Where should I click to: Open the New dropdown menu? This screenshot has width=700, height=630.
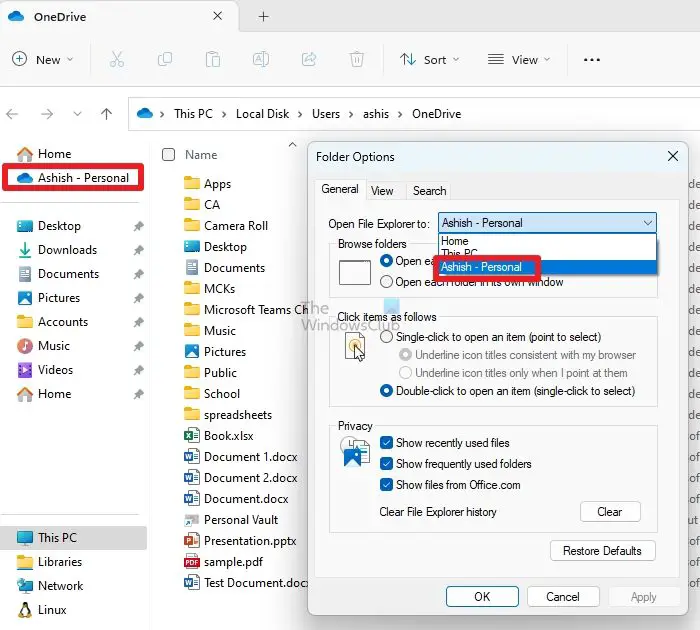tap(42, 59)
